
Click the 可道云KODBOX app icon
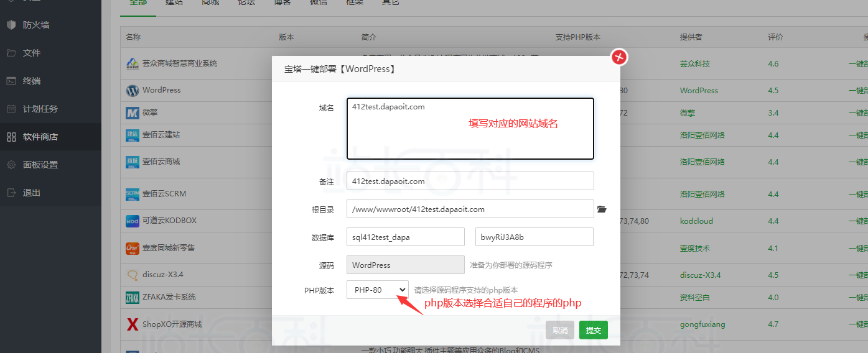(x=133, y=221)
